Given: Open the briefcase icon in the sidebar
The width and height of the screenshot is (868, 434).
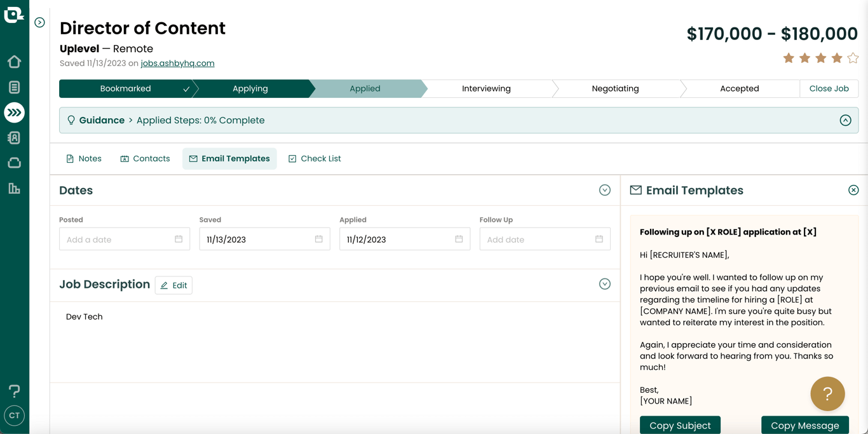Looking at the screenshot, I should [14, 163].
